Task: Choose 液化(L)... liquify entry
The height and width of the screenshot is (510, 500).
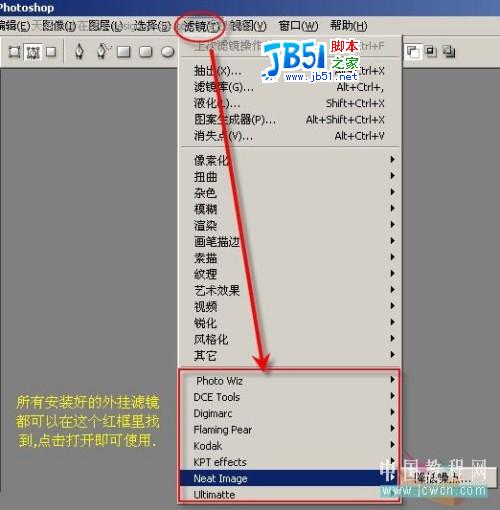Action: (290, 103)
